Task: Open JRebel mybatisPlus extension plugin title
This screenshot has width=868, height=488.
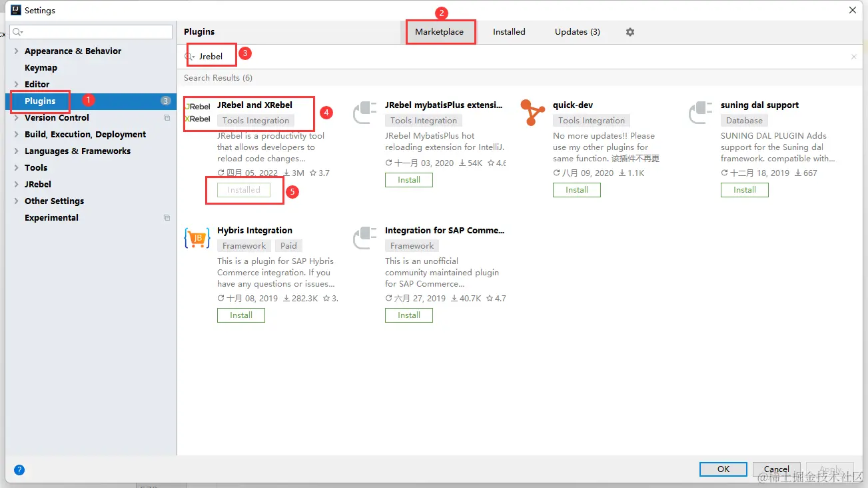Action: pos(444,105)
